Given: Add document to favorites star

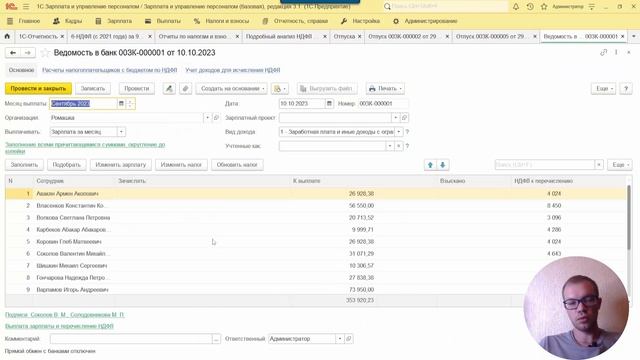Looking at the screenshot, I should tap(45, 53).
